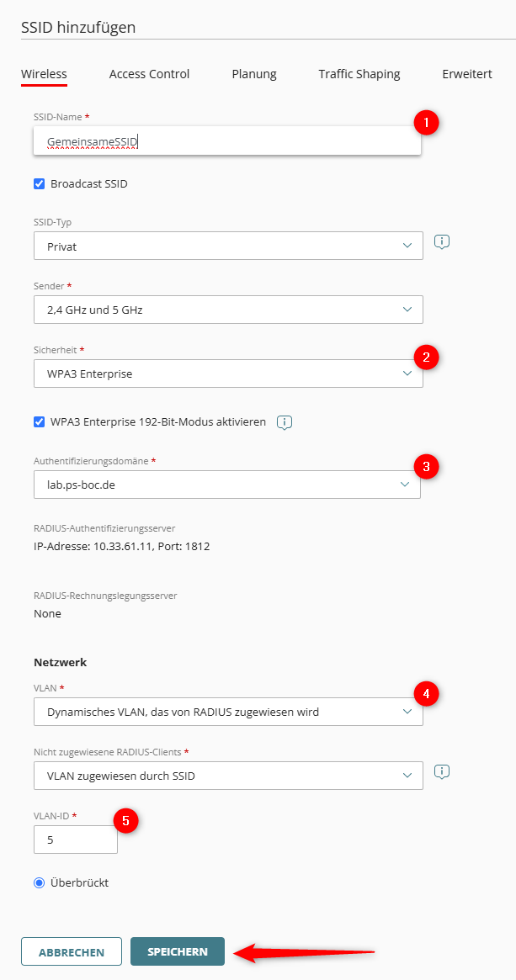Open the Sicherheit dropdown showing WPA3 Enterprise
This screenshot has width=516, height=980.
[228, 373]
